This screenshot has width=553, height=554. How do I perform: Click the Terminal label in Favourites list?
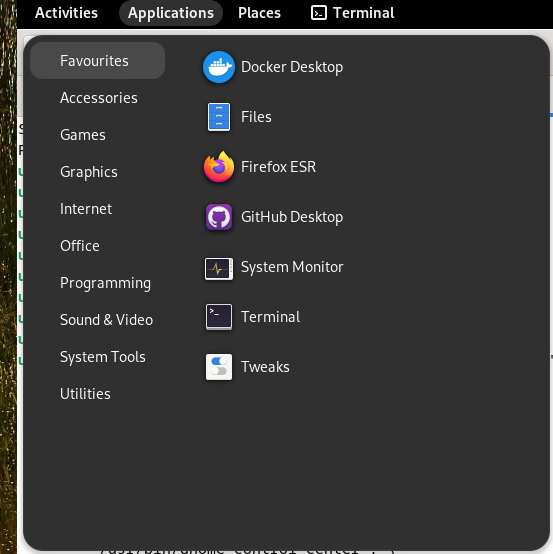click(270, 317)
